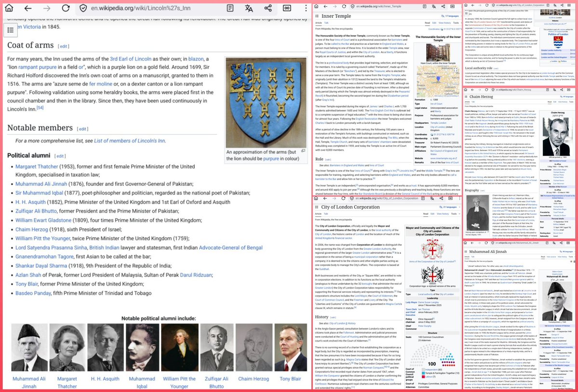Screen dimensions: 578x392
Task: Open reader mode in Lincoln's Inn window
Action: [230, 8]
